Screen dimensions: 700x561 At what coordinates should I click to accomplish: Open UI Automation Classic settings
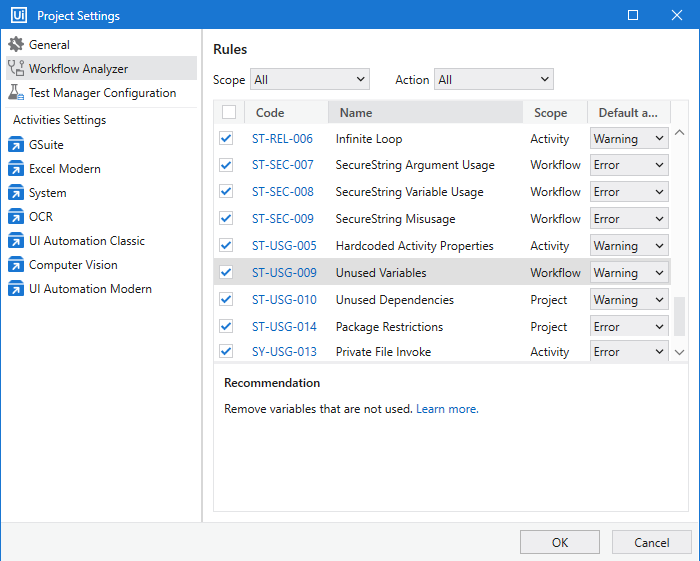click(x=86, y=241)
